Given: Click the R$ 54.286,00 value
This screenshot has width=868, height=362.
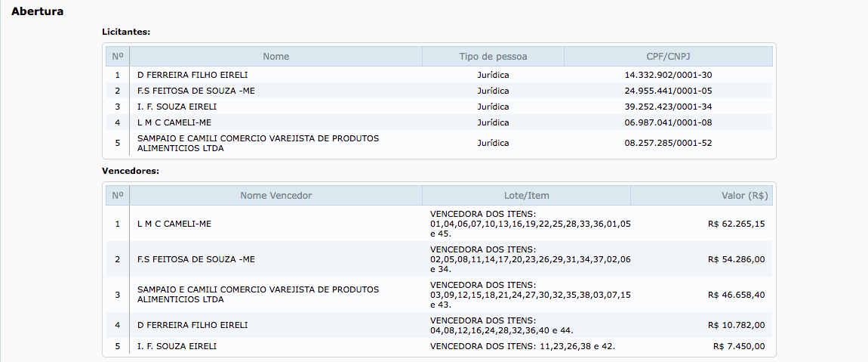Looking at the screenshot, I should [736, 259].
